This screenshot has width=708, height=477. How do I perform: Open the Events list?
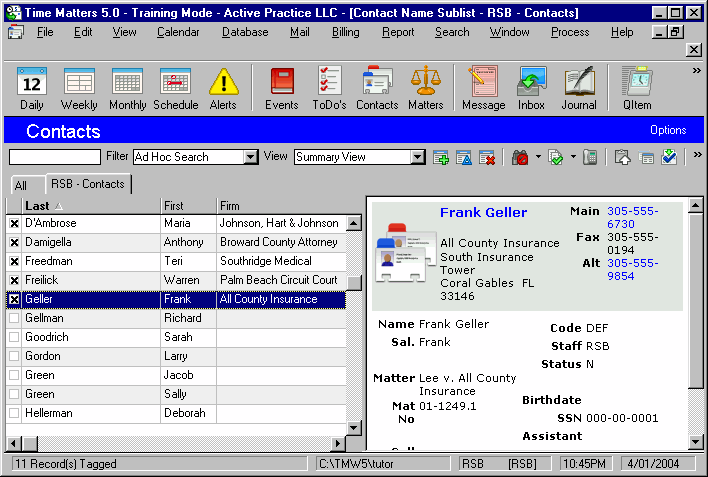(282, 89)
